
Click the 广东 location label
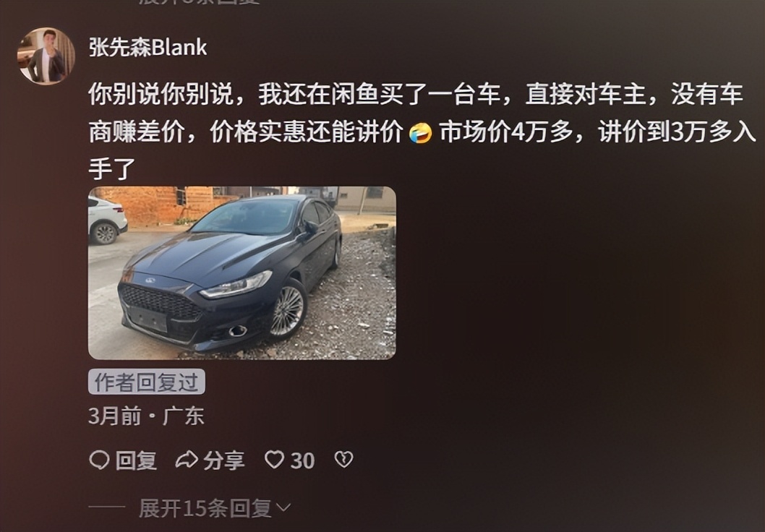pos(184,416)
